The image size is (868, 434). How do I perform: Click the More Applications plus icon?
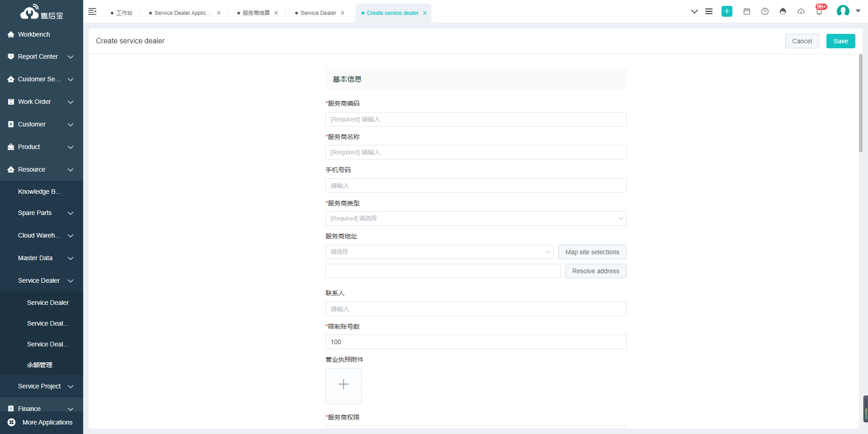12,422
